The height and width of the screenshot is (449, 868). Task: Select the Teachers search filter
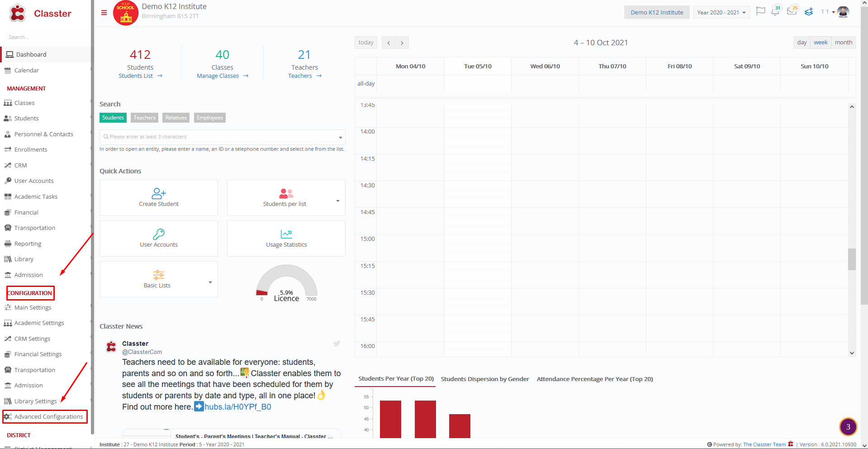point(144,118)
